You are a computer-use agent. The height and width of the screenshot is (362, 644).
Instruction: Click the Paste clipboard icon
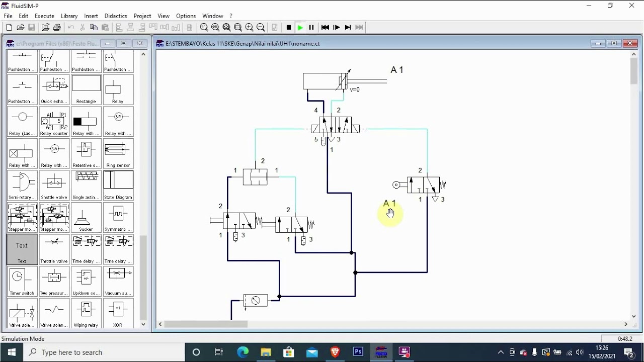click(x=105, y=28)
